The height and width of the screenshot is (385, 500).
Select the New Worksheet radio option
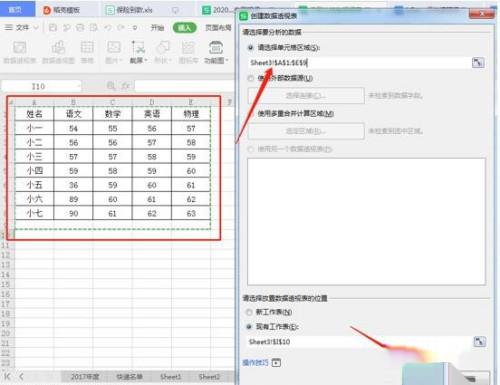point(249,312)
